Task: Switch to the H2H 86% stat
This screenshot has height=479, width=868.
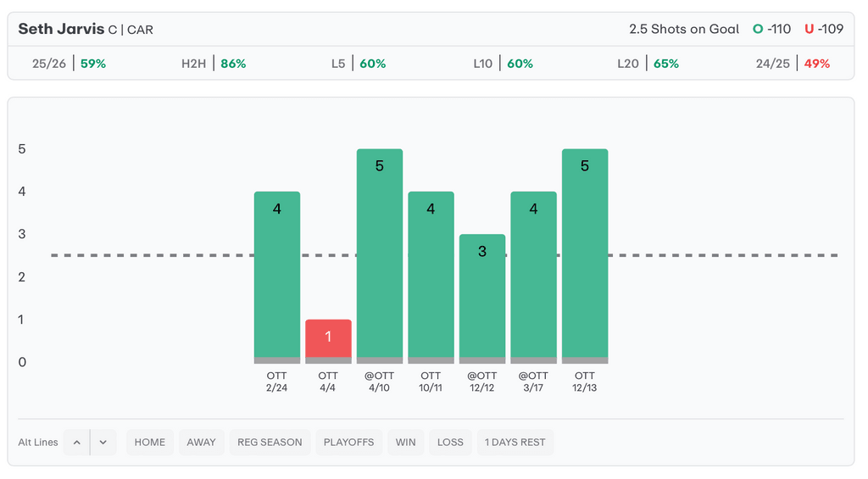Action: tap(214, 64)
